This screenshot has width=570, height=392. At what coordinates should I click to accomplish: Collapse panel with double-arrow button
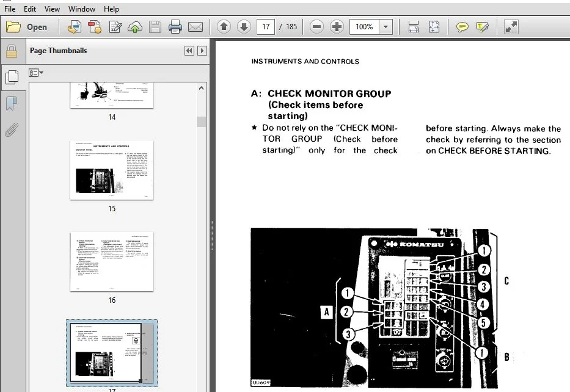(189, 51)
